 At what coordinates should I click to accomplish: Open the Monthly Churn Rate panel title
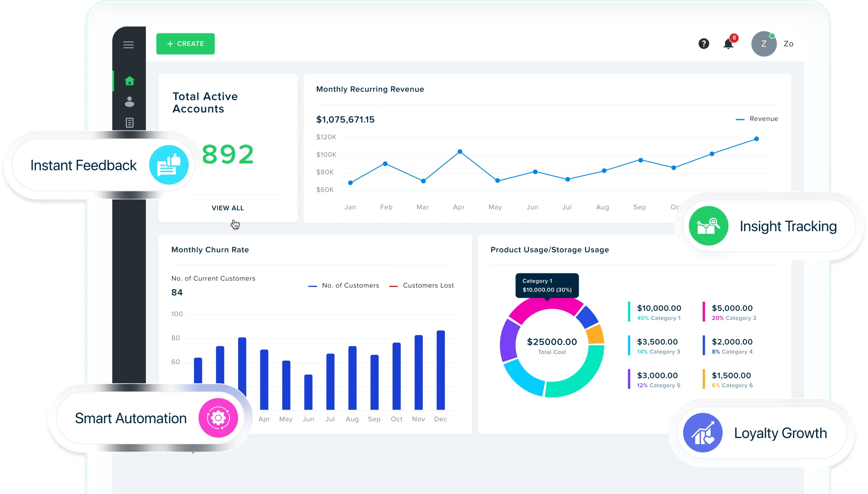pos(210,249)
